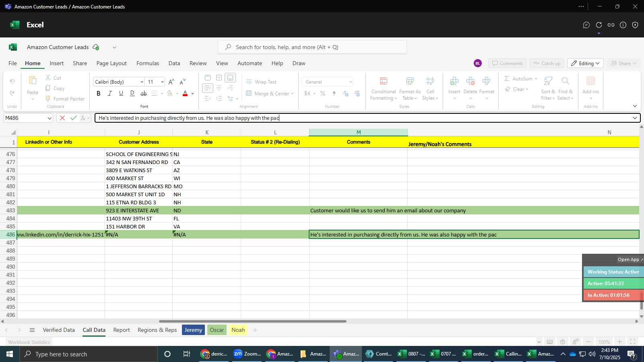Switch to the Jeremy sheet tab
The width and height of the screenshot is (644, 362).
coord(193,330)
